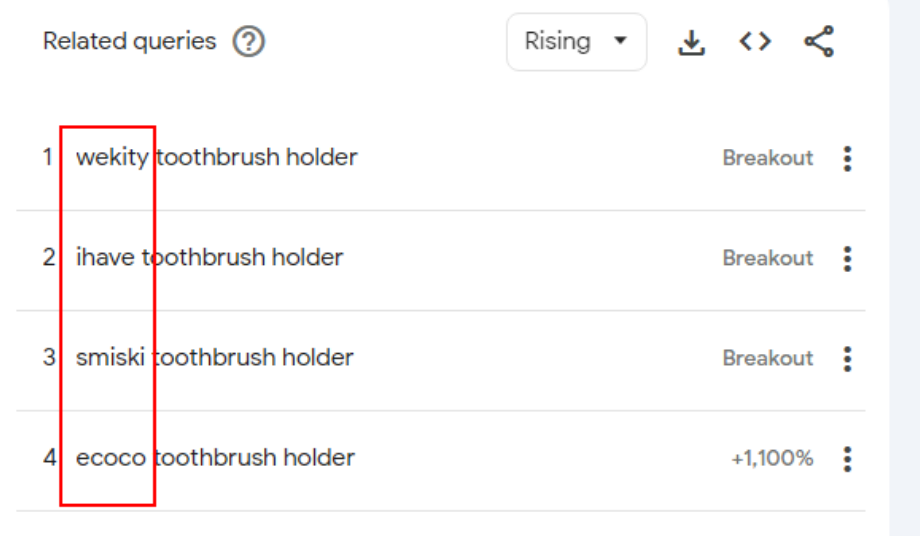
Task: Click Breakout label for ihave query
Action: (x=767, y=258)
